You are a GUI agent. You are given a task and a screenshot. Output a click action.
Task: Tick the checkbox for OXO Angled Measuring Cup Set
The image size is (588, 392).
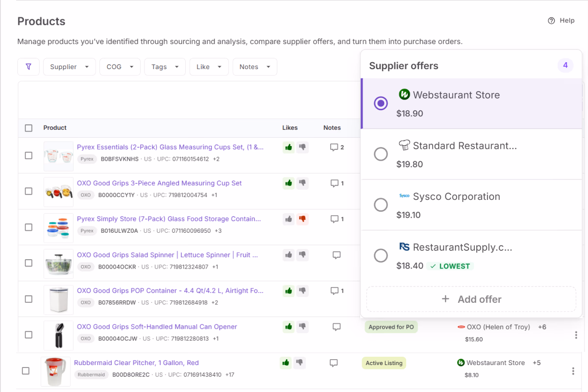point(28,191)
